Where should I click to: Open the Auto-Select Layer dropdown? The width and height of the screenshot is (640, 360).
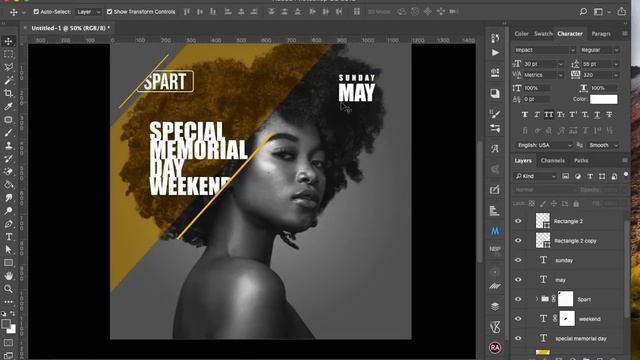pyautogui.click(x=89, y=12)
